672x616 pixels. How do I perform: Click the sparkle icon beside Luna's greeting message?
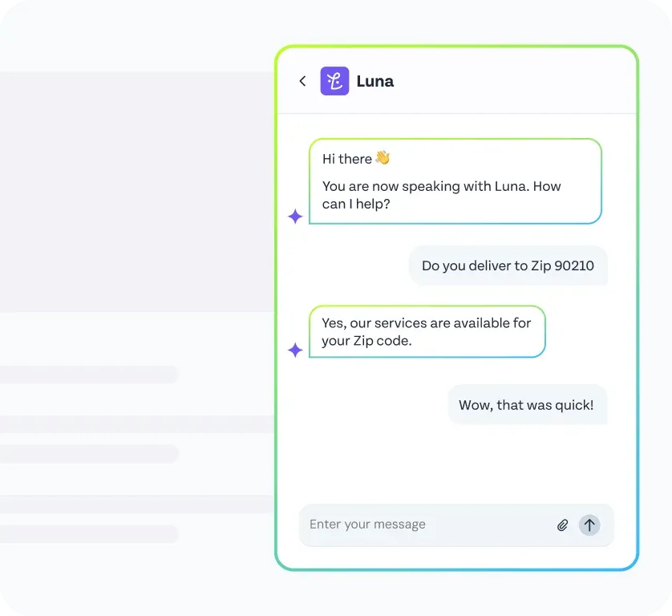point(295,216)
